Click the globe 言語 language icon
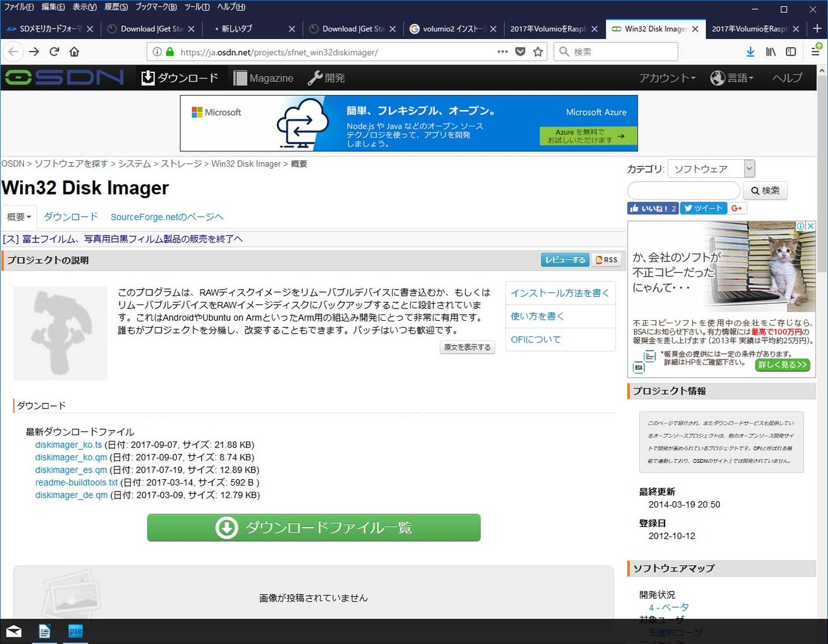 tap(717, 78)
